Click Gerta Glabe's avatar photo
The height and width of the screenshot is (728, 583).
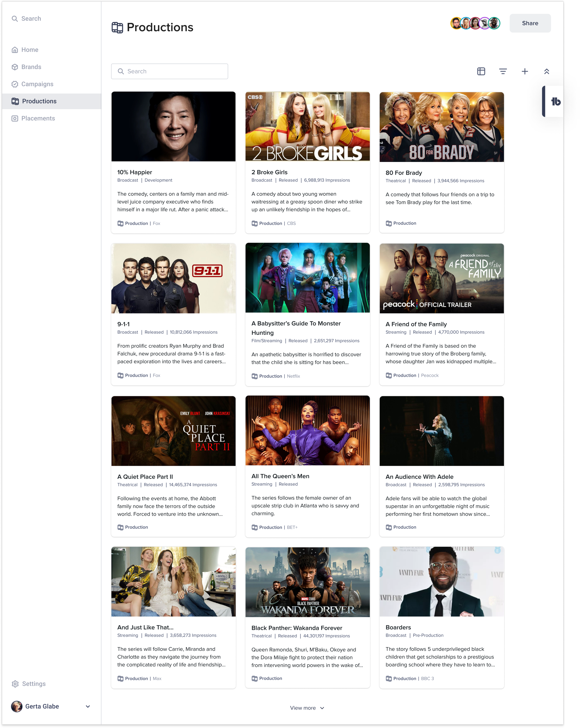pos(17,706)
